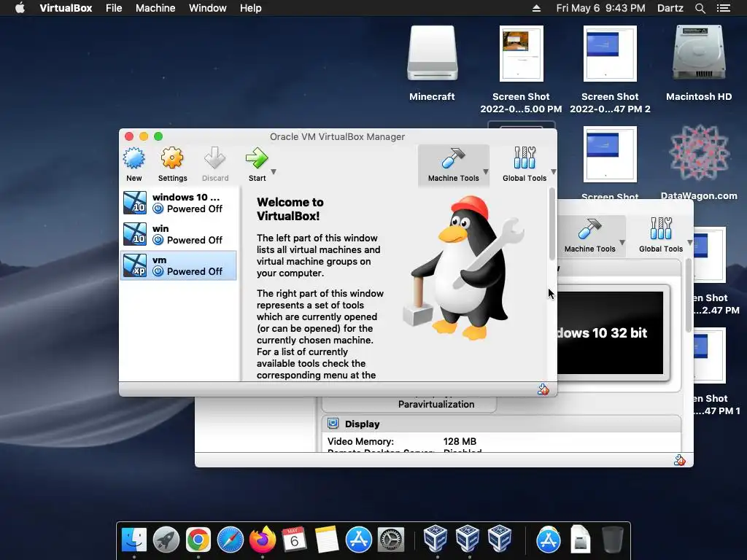This screenshot has height=560, width=747.
Task: Select Global Tools in front window
Action: (524, 165)
